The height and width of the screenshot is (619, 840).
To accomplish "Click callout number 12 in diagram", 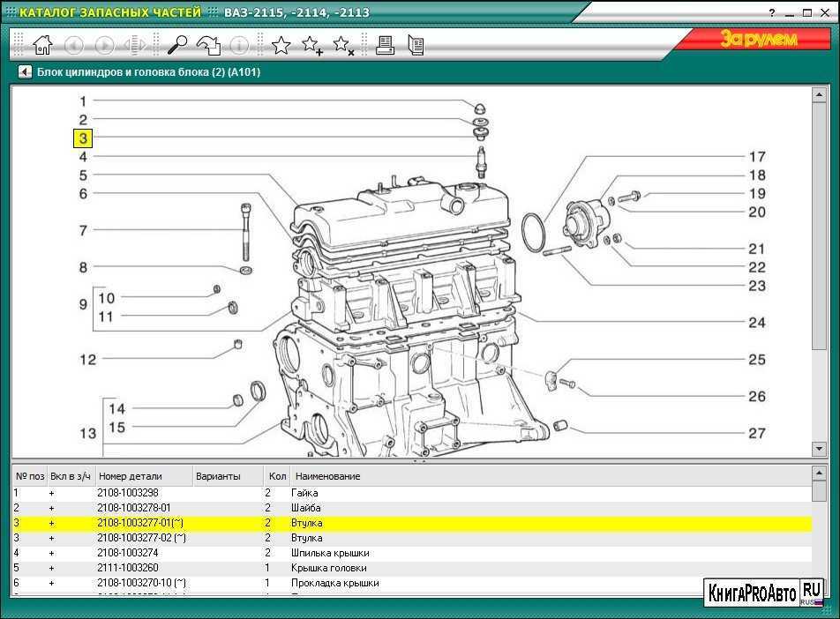I will click(88, 360).
